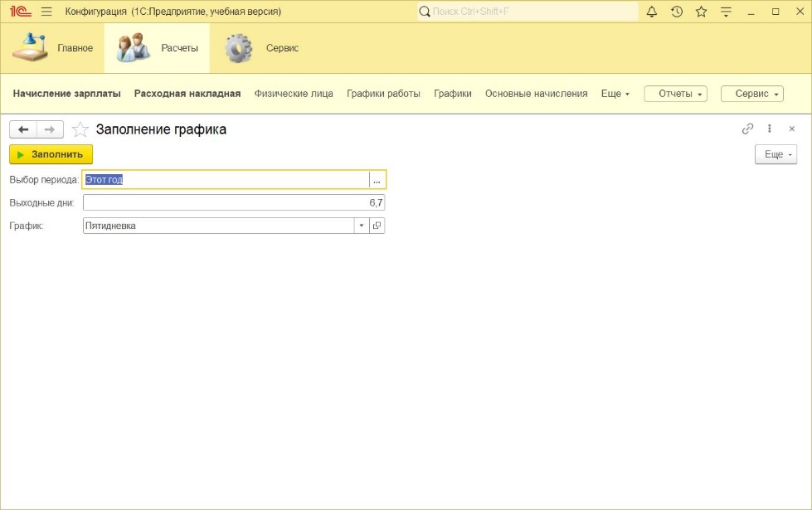Viewport: 812px width, 510px height.
Task: Open the history clock icon
Action: (676, 12)
